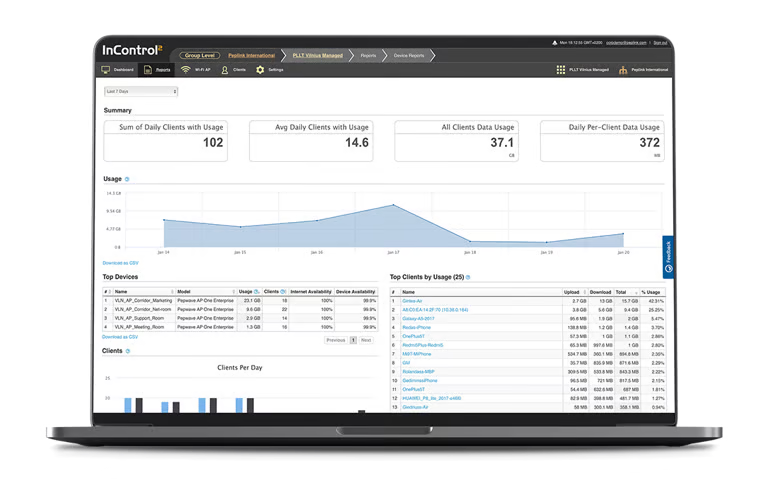Click the InControl 2 logo
The height and width of the screenshot is (495, 768).
132,50
